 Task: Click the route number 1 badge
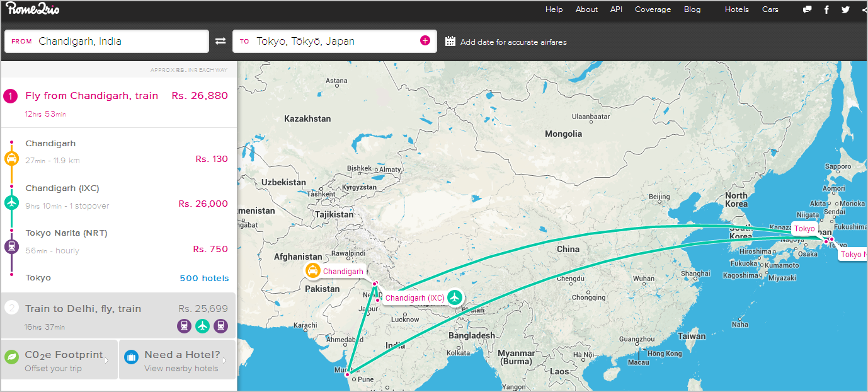[11, 96]
